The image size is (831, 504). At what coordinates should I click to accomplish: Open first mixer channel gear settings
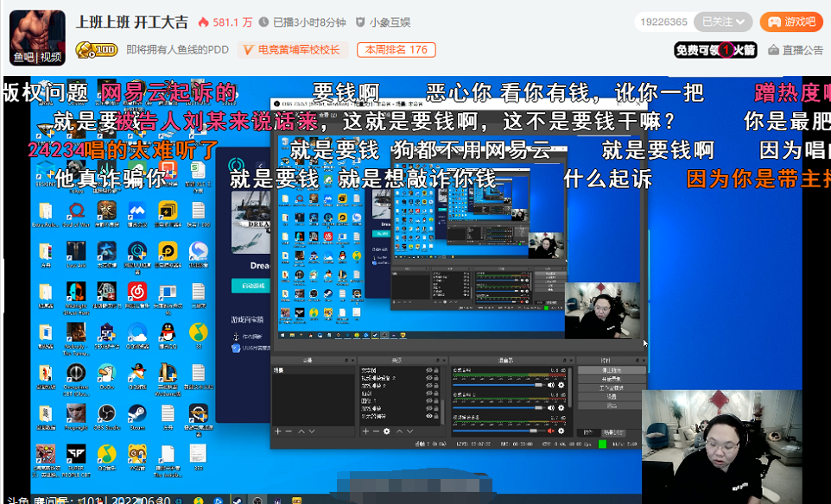point(561,385)
